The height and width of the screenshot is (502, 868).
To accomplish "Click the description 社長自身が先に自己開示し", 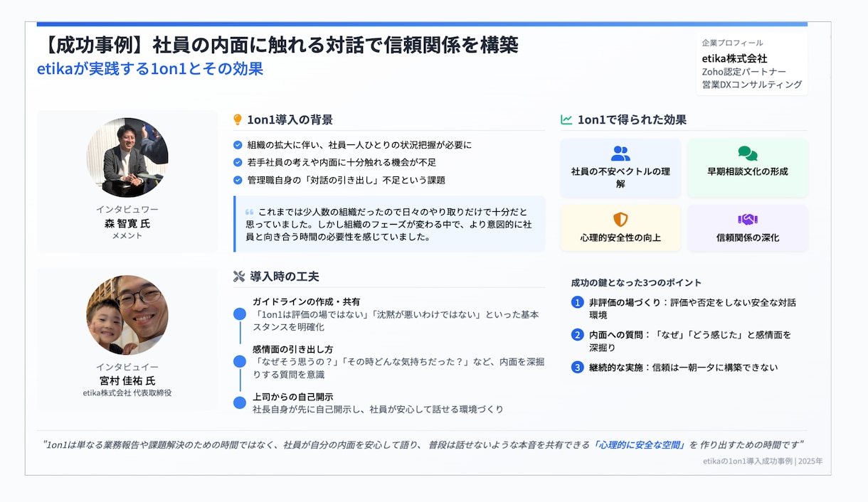I will tap(378, 410).
